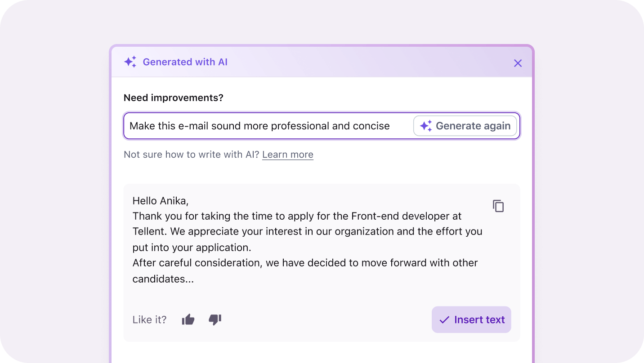Click the Not sure how to write text
The height and width of the screenshot is (363, 644).
(192, 155)
